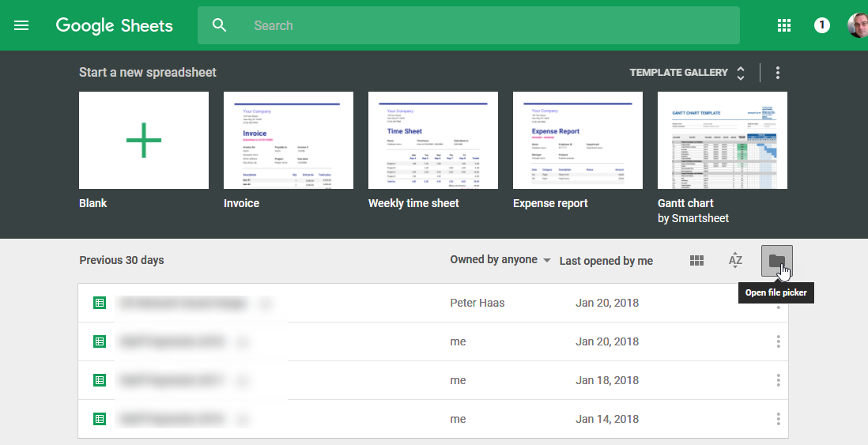Toggle template gallery expand arrows

point(741,73)
